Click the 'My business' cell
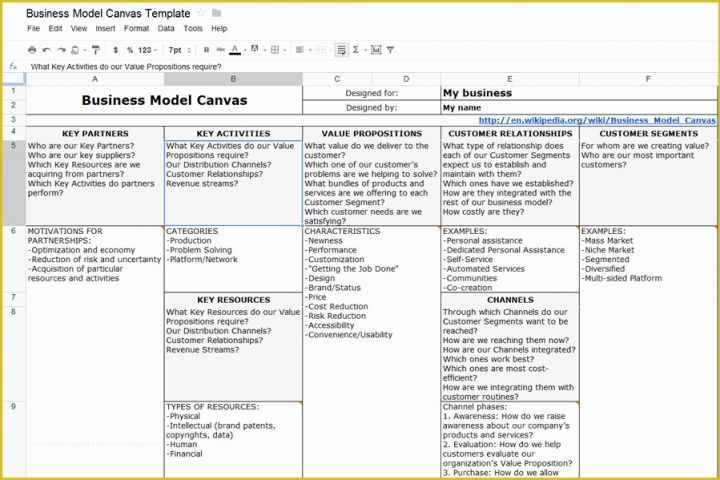 coord(579,93)
